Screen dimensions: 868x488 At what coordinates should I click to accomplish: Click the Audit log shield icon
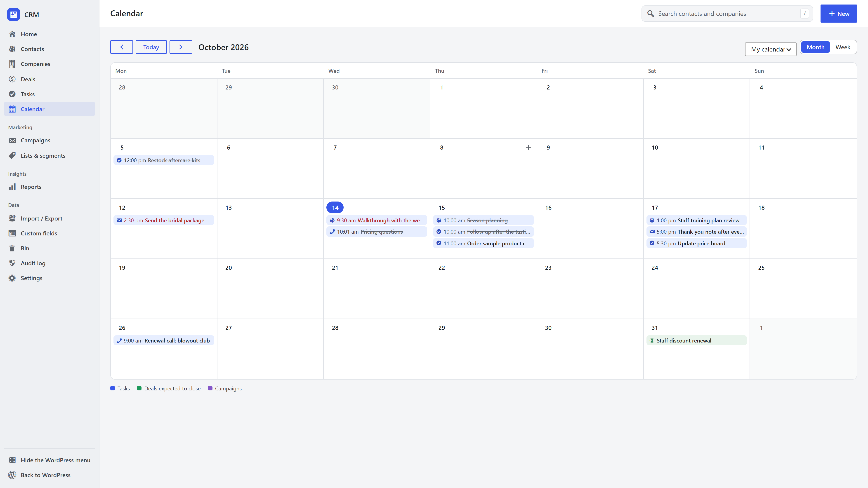[x=12, y=263]
